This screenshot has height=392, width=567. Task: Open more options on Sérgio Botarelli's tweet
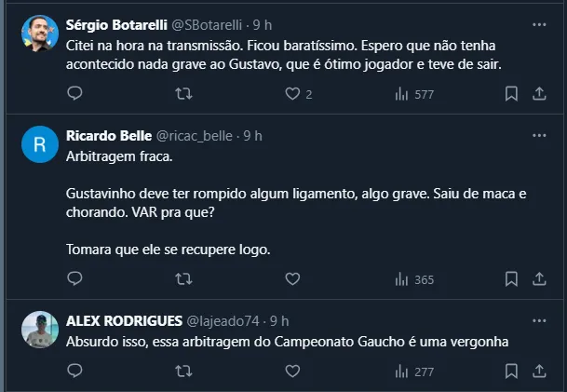(x=539, y=24)
